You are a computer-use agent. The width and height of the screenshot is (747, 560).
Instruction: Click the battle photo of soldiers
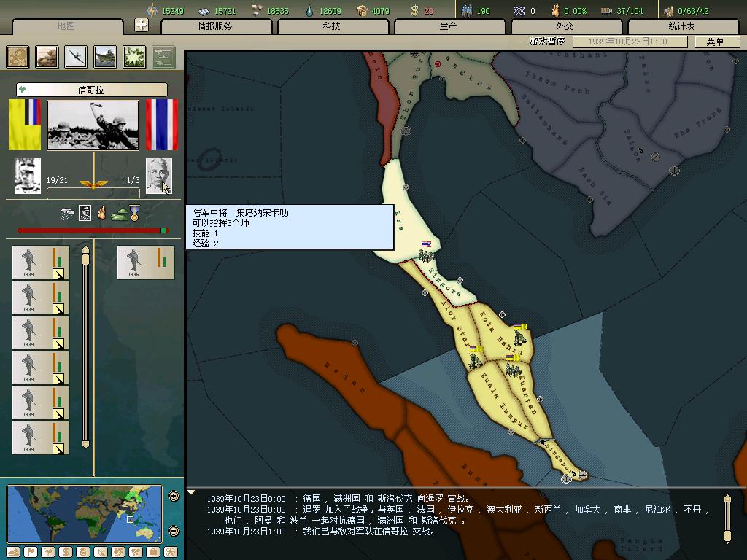point(93,125)
